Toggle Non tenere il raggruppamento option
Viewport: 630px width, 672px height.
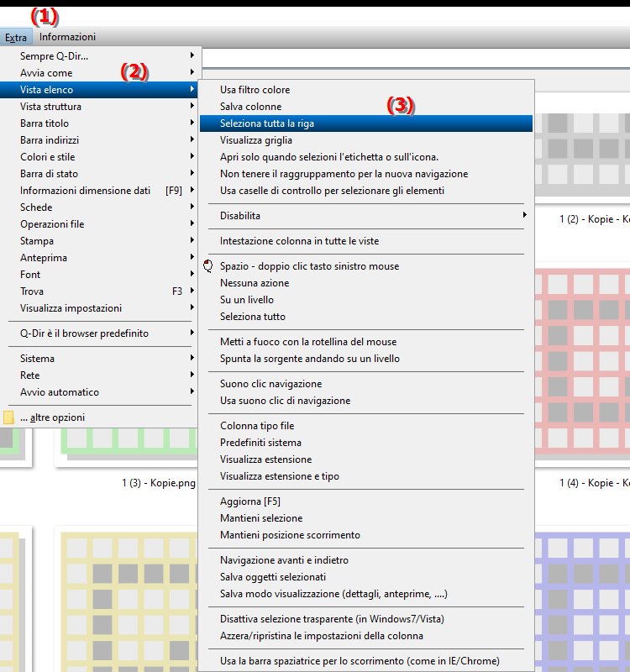point(366,174)
